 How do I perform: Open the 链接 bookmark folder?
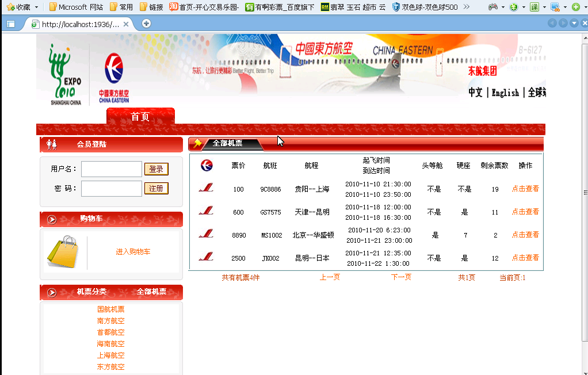(x=151, y=7)
